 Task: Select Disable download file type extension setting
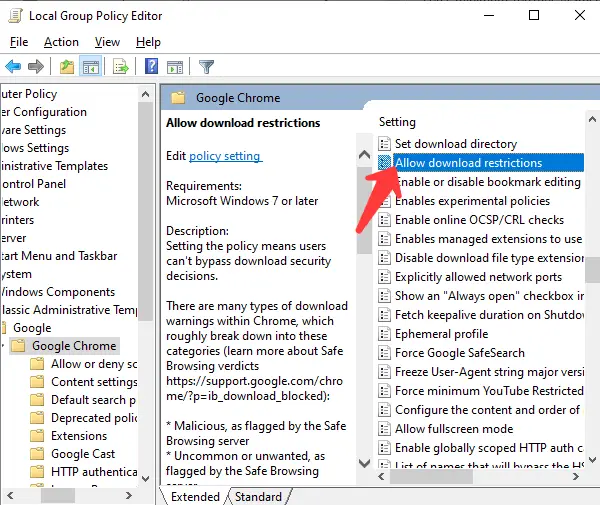481,258
